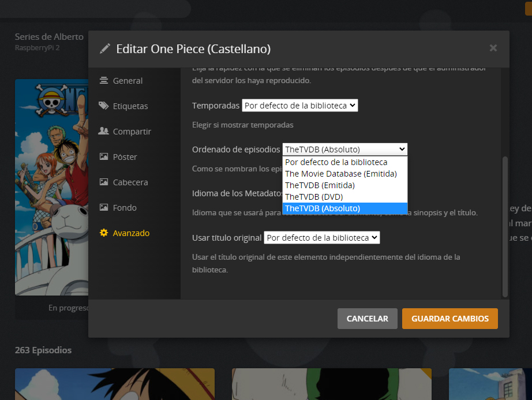Screen dimensions: 532x400
Task: Click the Etiquetas tag icon
Action: [103, 106]
